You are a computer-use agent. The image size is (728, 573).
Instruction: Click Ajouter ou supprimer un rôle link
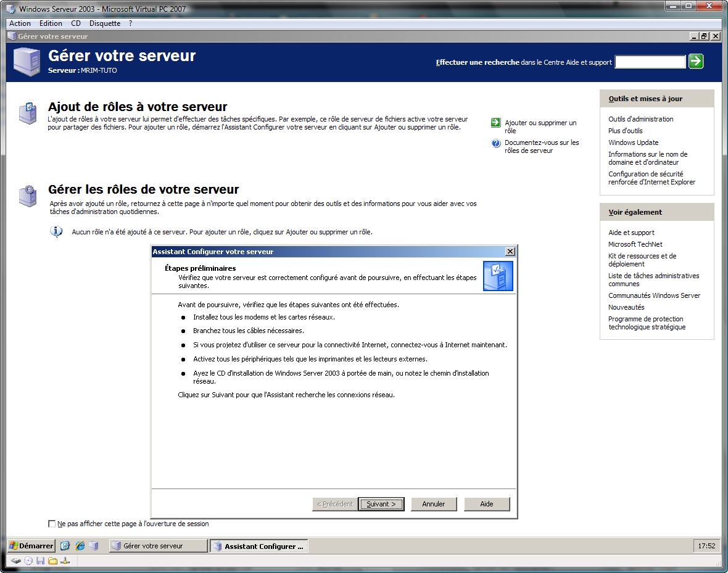(540, 127)
